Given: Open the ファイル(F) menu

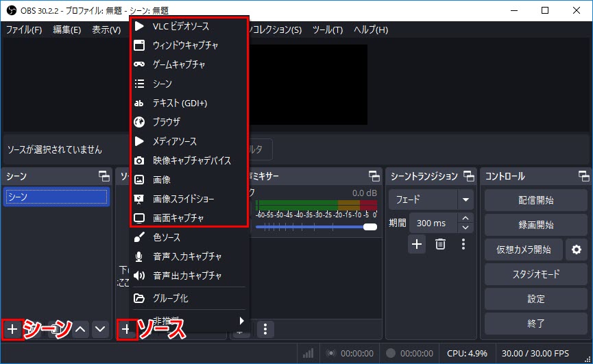Looking at the screenshot, I should coord(24,30).
